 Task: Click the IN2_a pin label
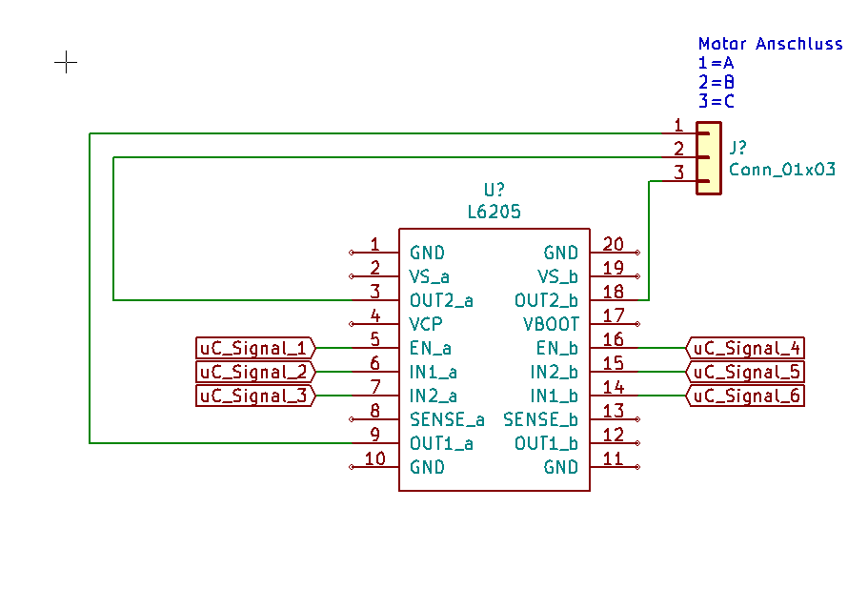click(x=433, y=396)
